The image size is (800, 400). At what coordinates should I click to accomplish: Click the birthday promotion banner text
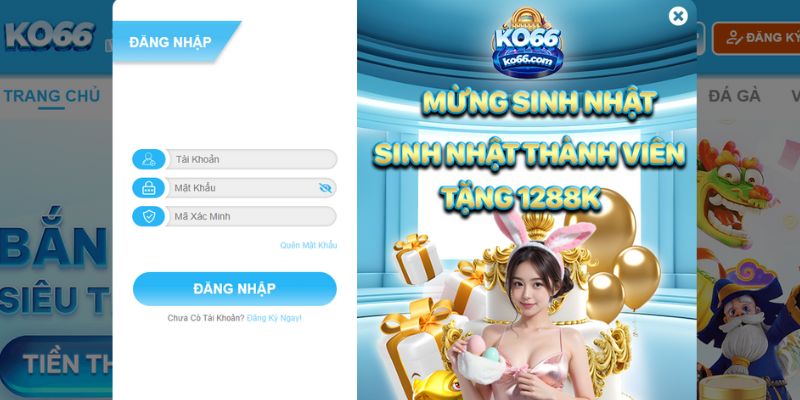pyautogui.click(x=528, y=151)
